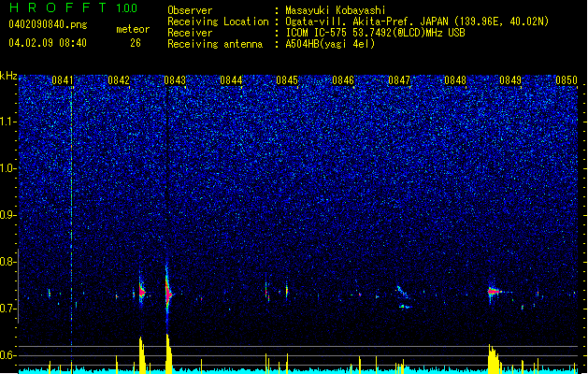
Task: Click the 0844 time marker
Action: coord(231,80)
